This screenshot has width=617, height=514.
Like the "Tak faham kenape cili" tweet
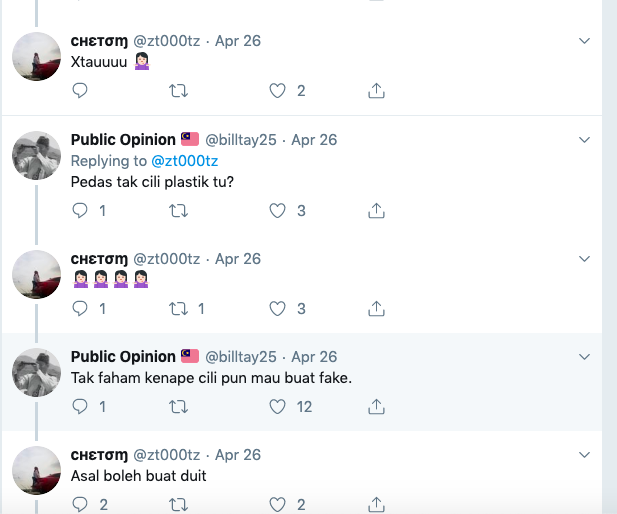(x=279, y=407)
